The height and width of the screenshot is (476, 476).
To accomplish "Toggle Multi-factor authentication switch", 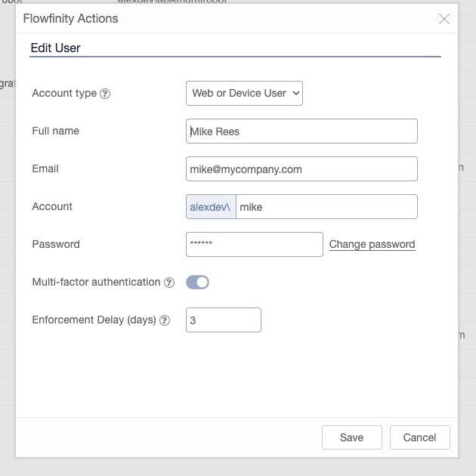I will pos(198,283).
